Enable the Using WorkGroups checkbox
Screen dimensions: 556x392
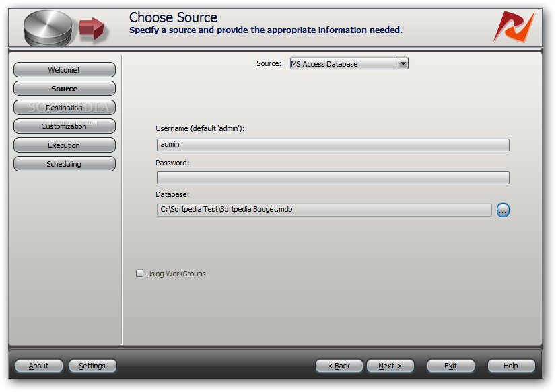139,274
